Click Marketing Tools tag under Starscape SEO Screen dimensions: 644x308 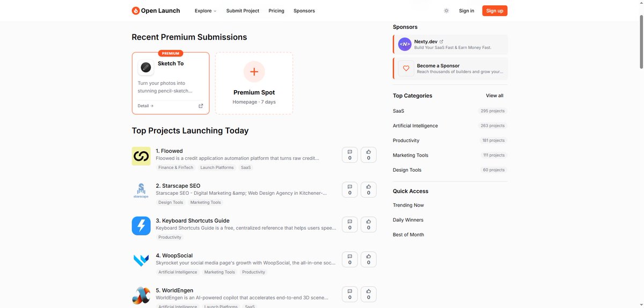[x=206, y=202]
